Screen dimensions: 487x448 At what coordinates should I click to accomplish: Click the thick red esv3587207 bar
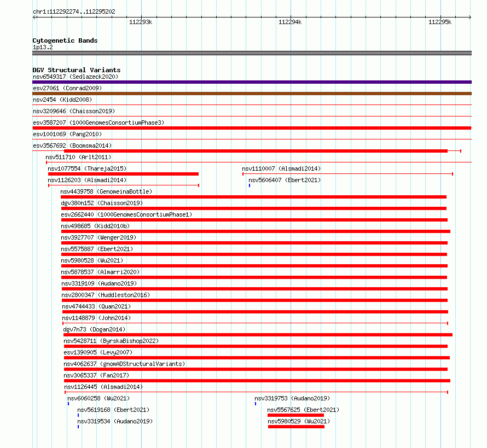pos(252,128)
